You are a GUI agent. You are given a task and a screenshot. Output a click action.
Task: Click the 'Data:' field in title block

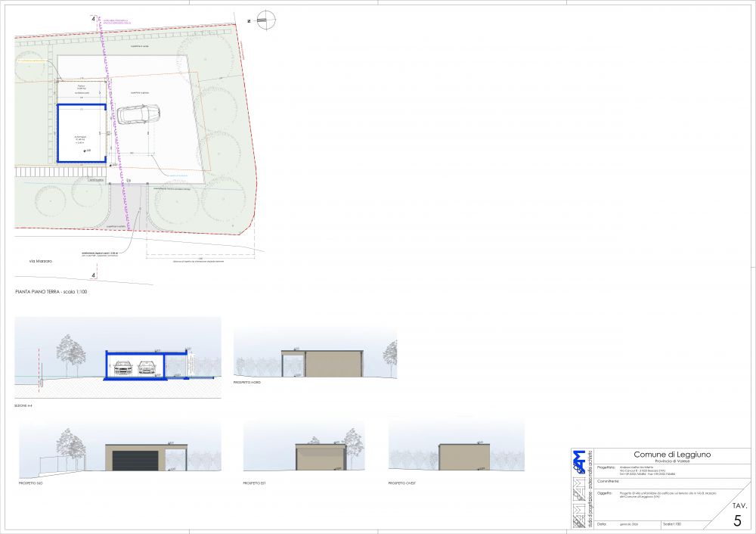[602, 523]
